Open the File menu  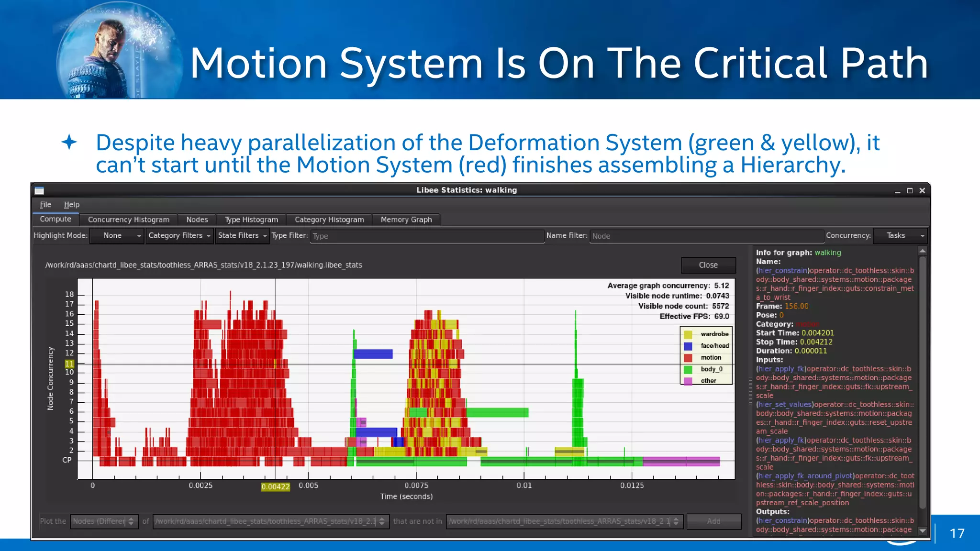(x=45, y=205)
